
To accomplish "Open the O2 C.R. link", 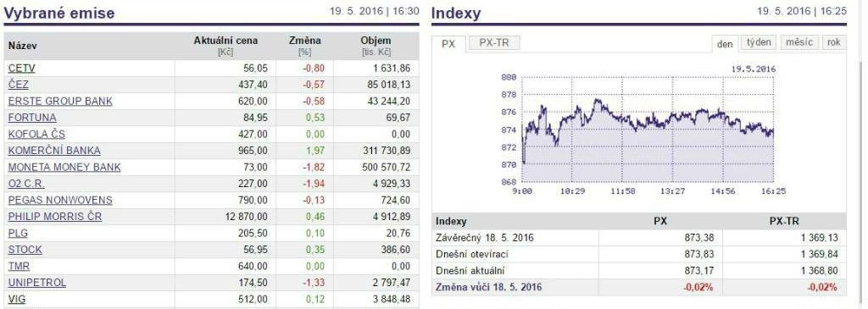I will (26, 184).
